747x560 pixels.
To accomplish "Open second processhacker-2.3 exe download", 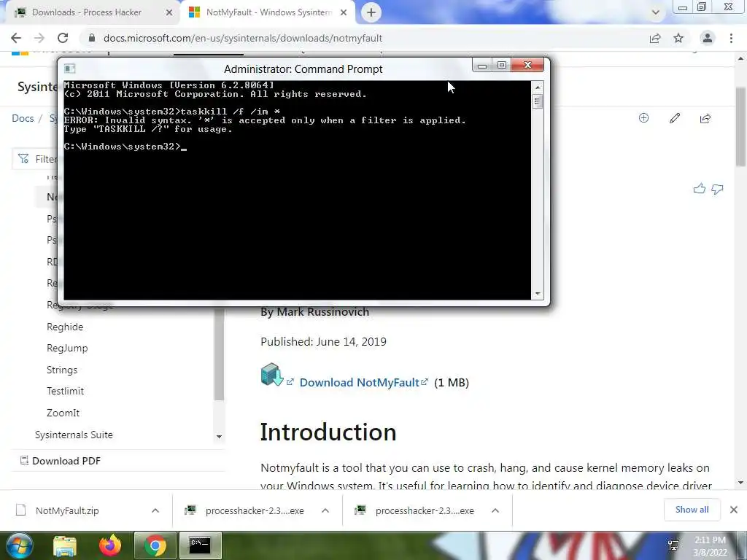I will coord(425,510).
